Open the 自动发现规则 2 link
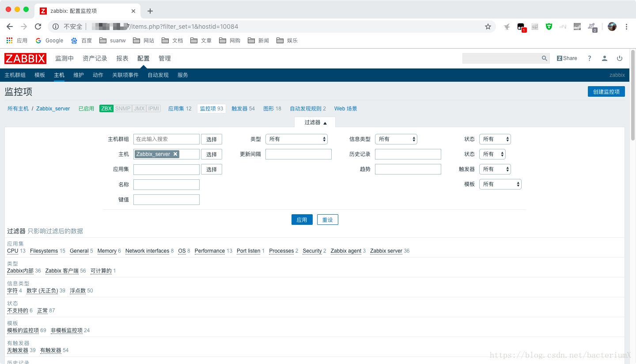636x364 pixels. pos(308,109)
